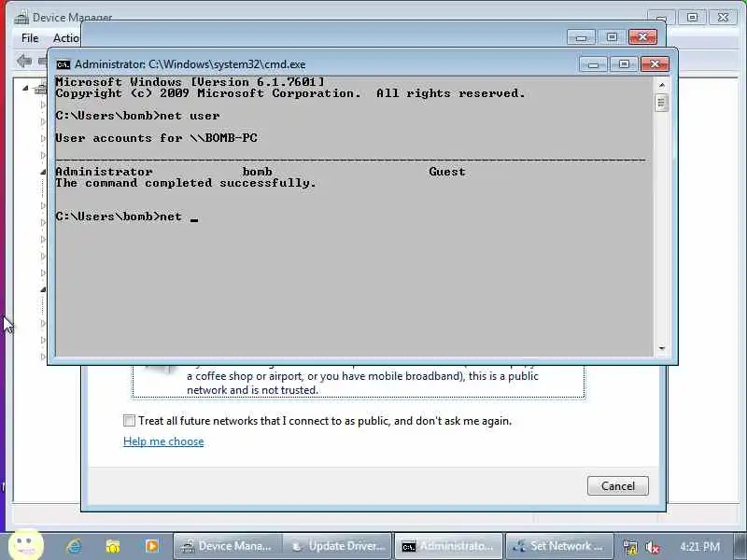Viewport: 747px width, 560px height.
Task: Click the cmd scrollbar up arrow
Action: coord(661,85)
